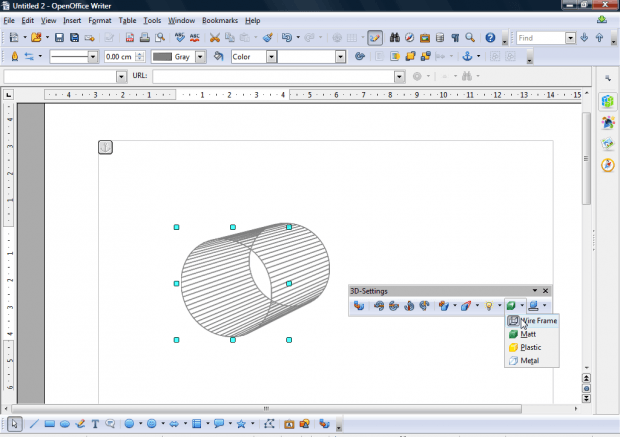Toggle extrusion on/off in 3D-Settings
This screenshot has width=620, height=437.
357,305
